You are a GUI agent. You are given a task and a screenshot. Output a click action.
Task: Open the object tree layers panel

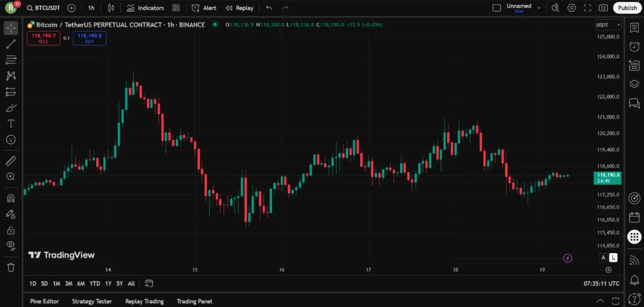tap(634, 84)
